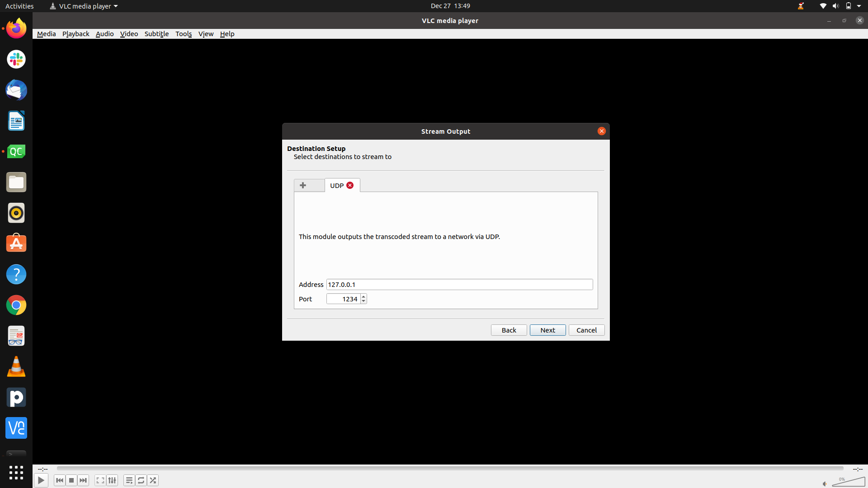This screenshot has height=488, width=868.
Task: Launch Rhythmbox from the dock
Action: click(x=16, y=213)
